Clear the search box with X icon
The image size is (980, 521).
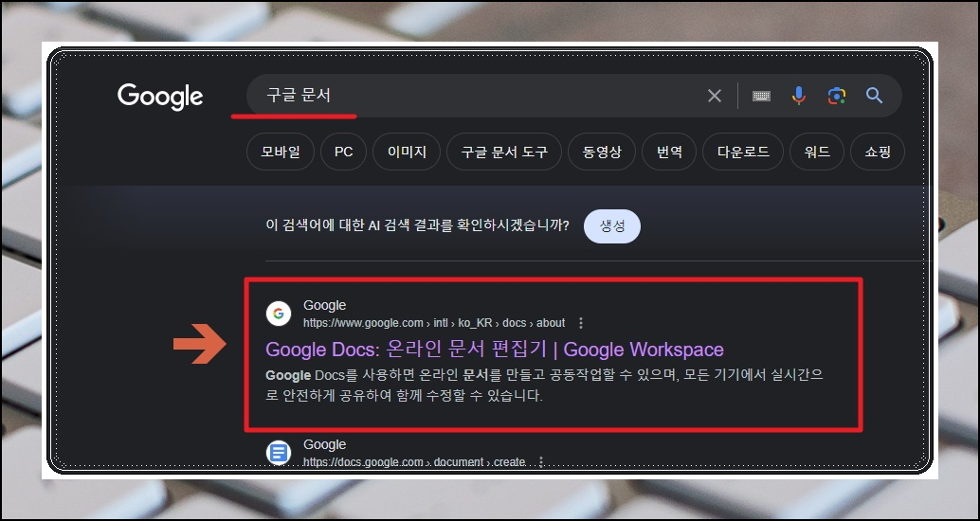pyautogui.click(x=715, y=96)
